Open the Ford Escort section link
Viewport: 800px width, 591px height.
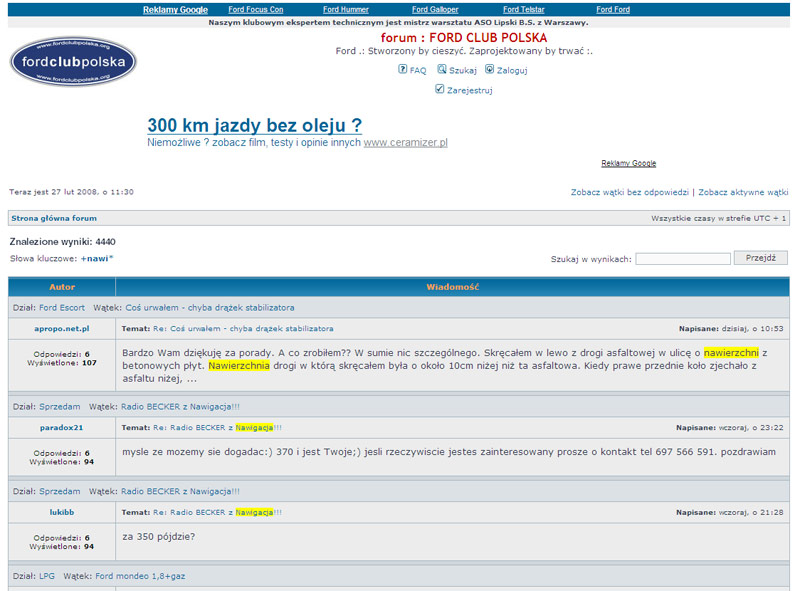pos(62,307)
